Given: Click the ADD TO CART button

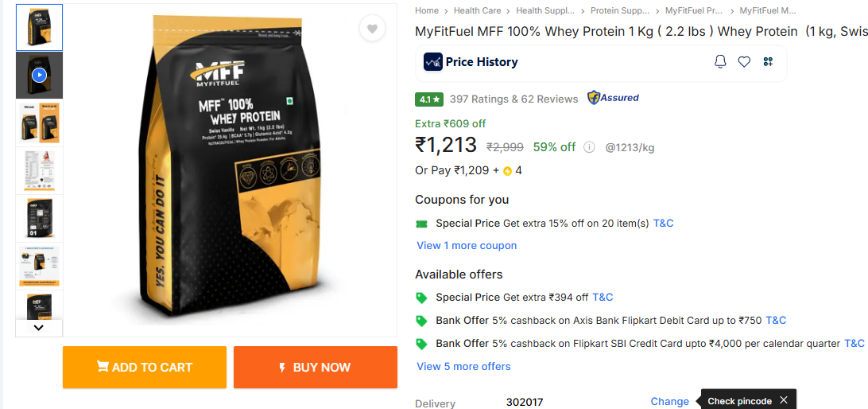Looking at the screenshot, I should (x=145, y=367).
